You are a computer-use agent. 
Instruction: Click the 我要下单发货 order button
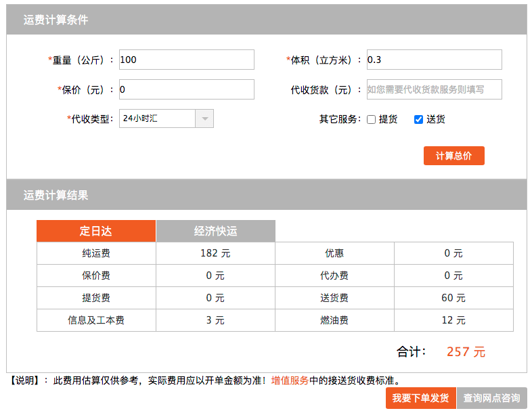421,398
